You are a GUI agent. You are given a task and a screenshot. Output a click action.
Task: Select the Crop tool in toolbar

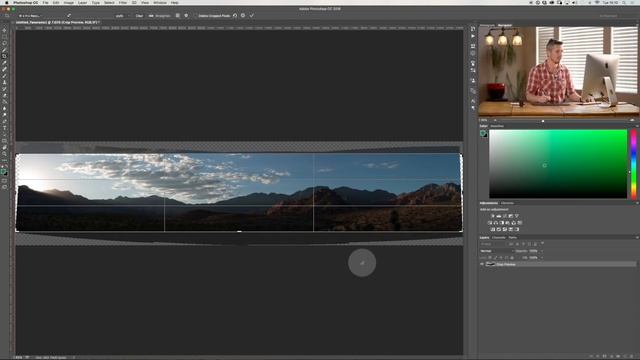click(4, 56)
